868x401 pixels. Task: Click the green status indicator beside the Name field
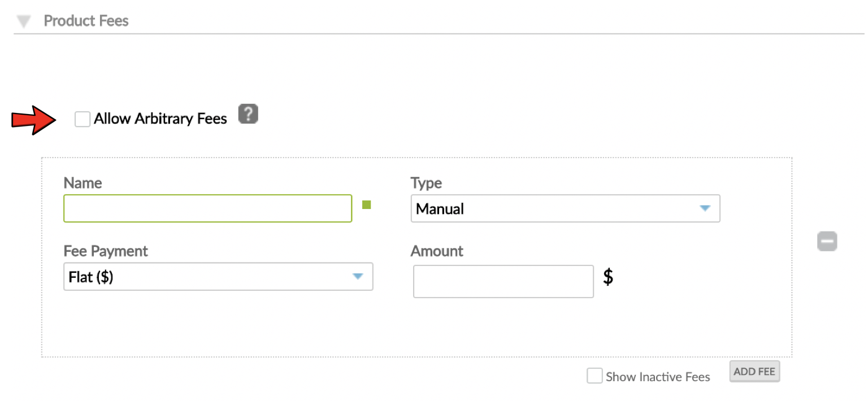click(367, 206)
